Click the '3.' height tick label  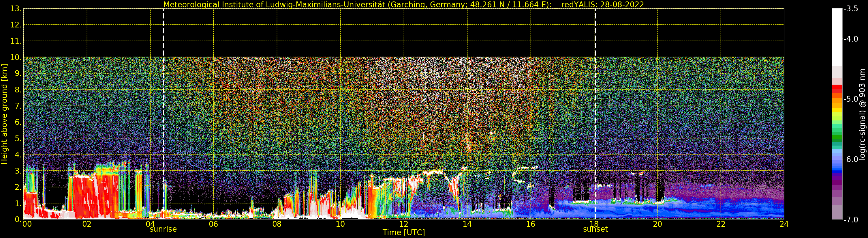pos(18,171)
